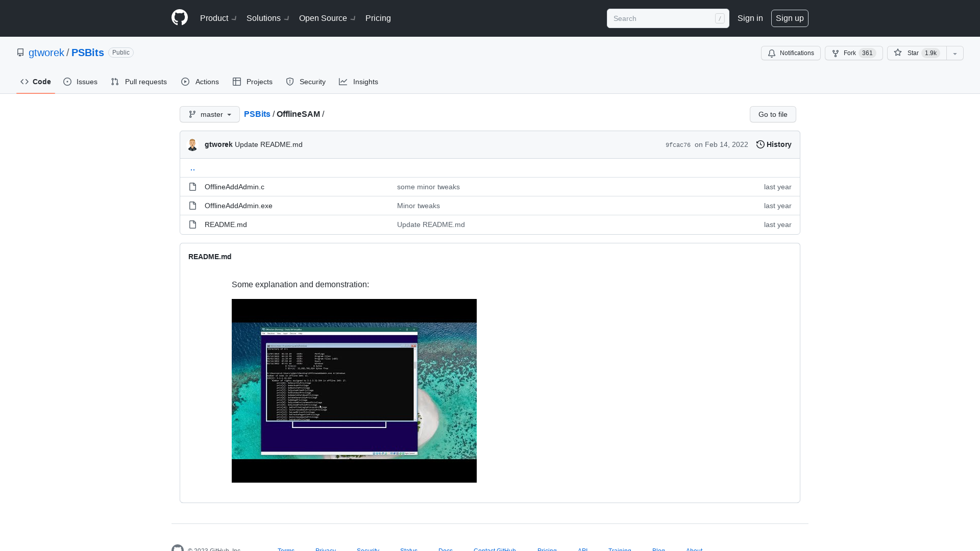Click file icon next to OfflineAddAdmin.c

pos(192,187)
